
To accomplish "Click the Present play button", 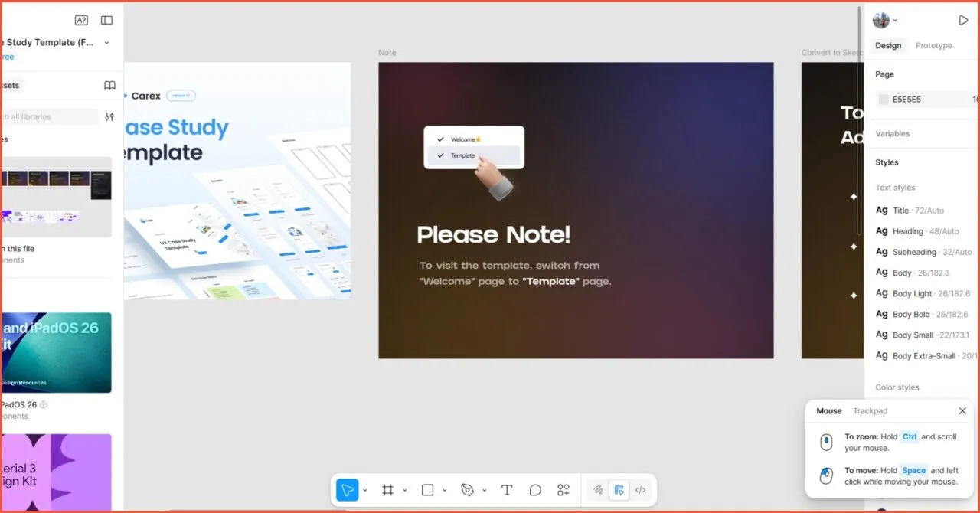I will 963,20.
